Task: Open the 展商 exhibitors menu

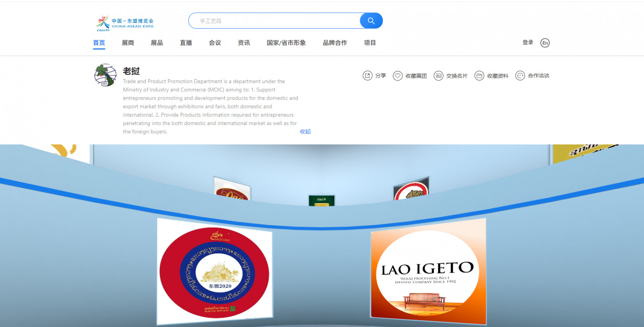Action: [128, 43]
